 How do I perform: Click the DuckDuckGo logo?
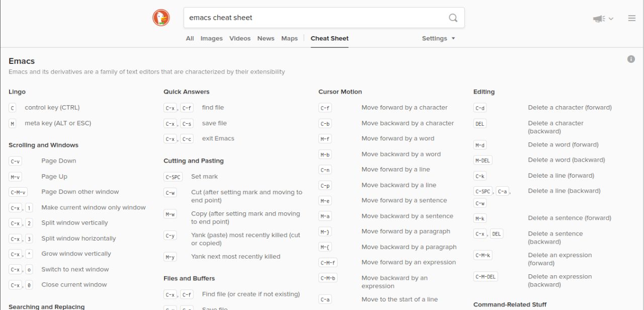coord(161,18)
